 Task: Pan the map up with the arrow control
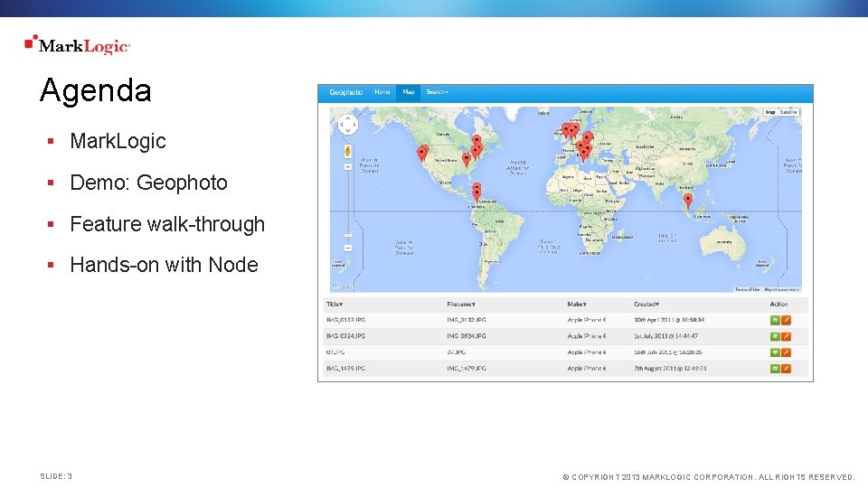pos(348,117)
